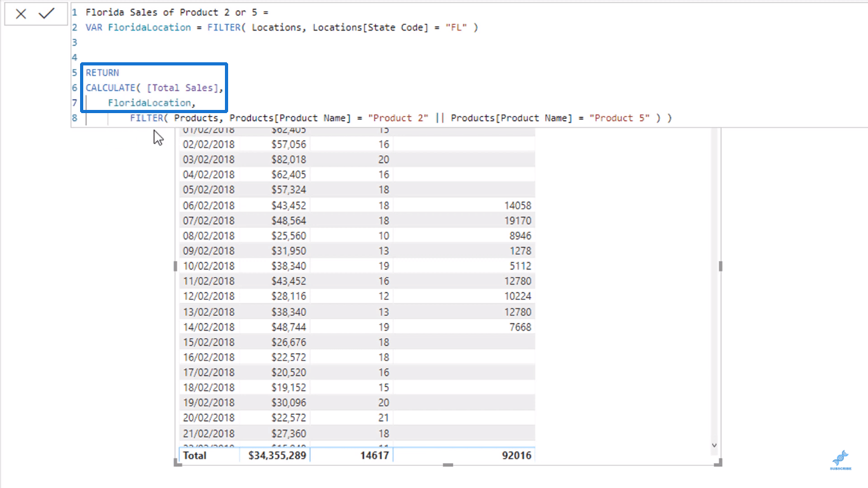Click the Products[Product Name] reference before "Product 2"
This screenshot has height=488, width=868.
pyautogui.click(x=290, y=118)
